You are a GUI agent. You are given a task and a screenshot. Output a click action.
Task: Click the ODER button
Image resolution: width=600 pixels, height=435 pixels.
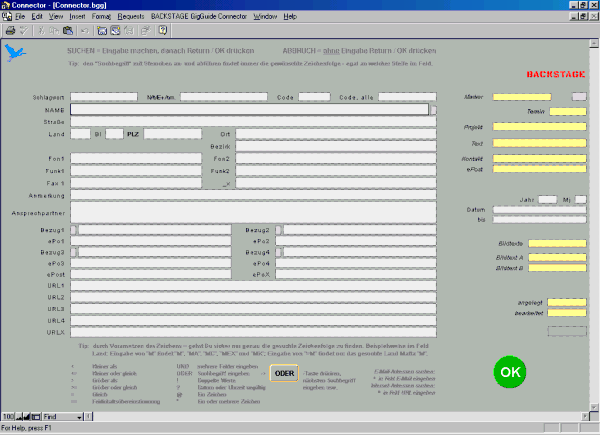[284, 373]
